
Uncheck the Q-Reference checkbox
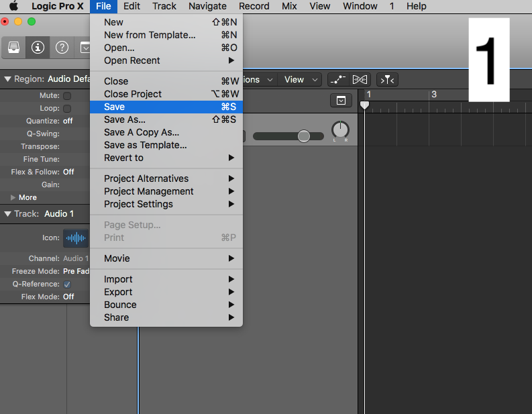coord(67,284)
